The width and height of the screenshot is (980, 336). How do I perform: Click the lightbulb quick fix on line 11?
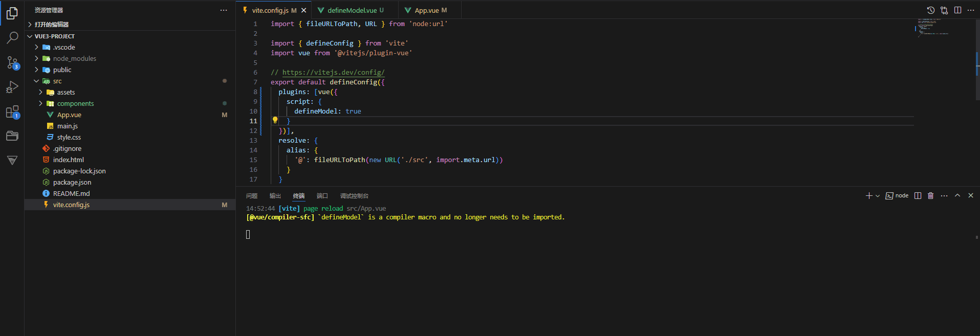click(275, 120)
